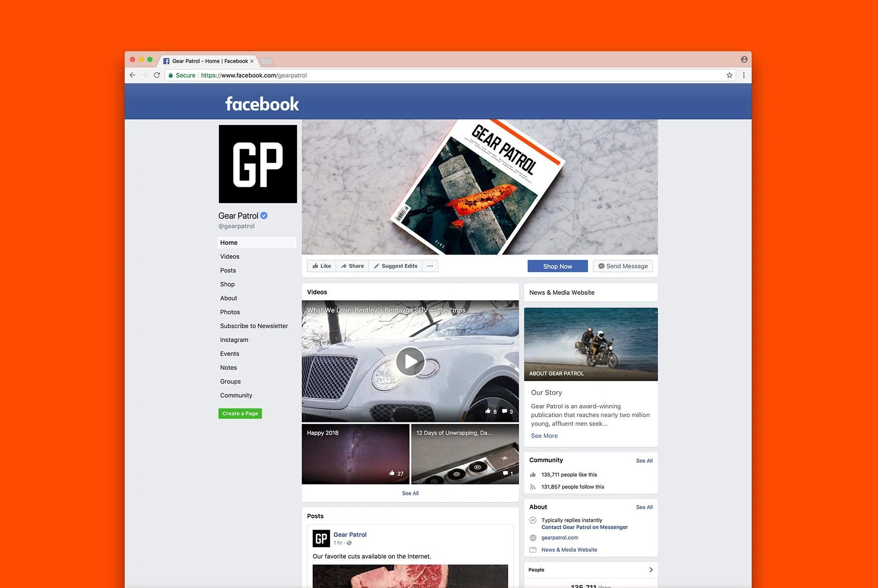Screen dimensions: 878x588
Task: Click the Suggest Edits pencil icon
Action: 377,266
